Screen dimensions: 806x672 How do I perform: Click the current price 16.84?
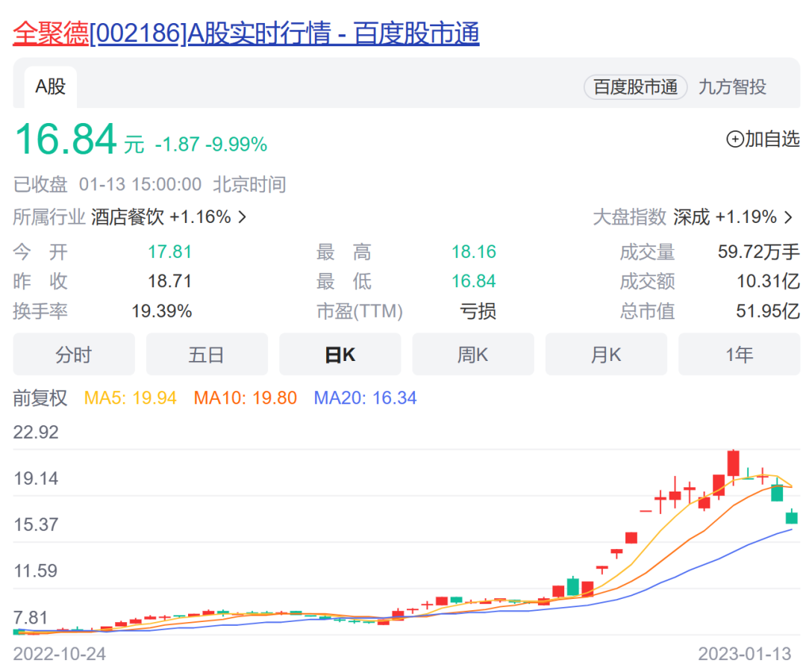click(66, 139)
